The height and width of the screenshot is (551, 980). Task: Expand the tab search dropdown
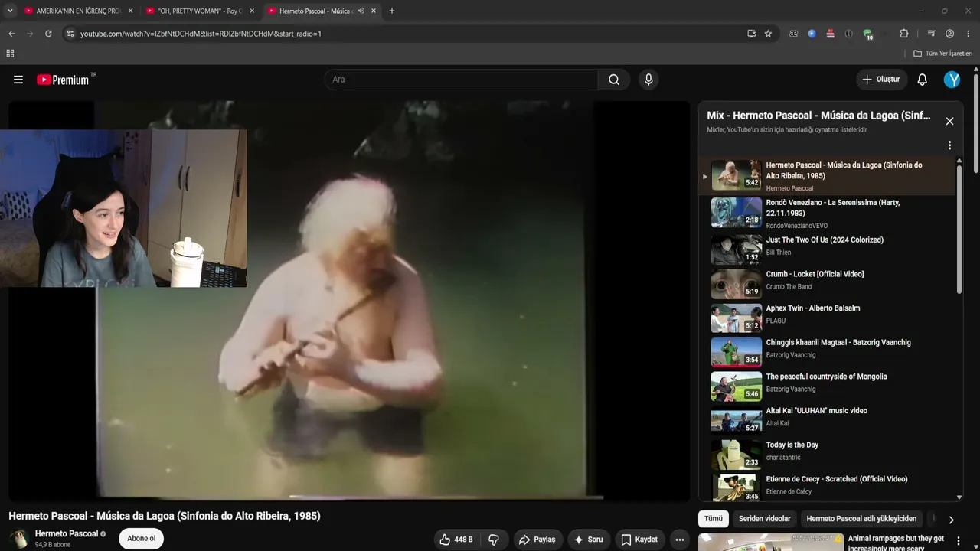[10, 11]
